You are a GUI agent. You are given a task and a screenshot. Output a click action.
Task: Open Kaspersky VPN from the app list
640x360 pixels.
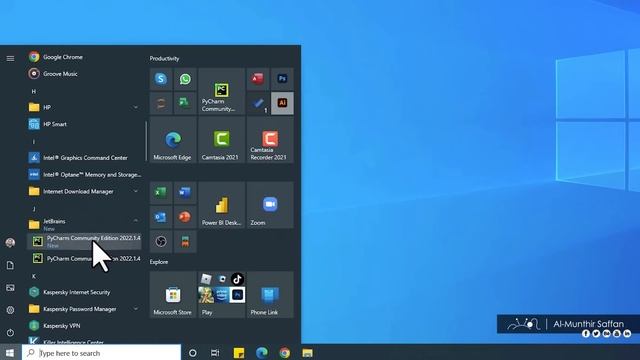(84, 326)
